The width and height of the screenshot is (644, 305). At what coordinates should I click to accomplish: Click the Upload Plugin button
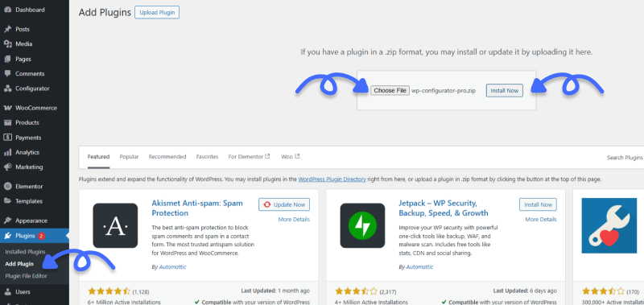[157, 12]
